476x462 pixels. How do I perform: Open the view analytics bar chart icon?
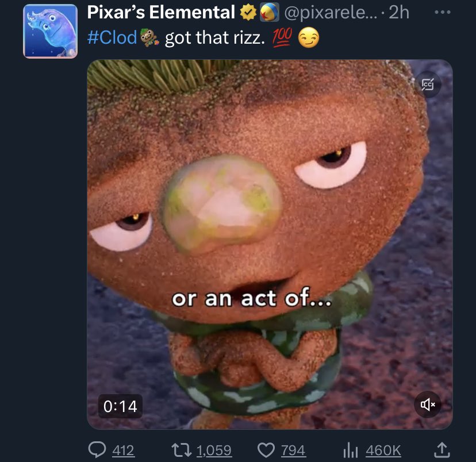click(x=351, y=450)
